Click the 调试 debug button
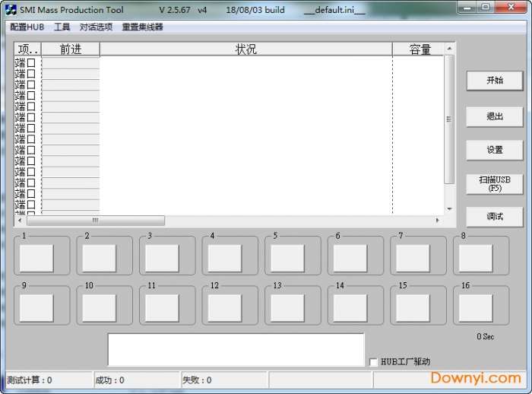Viewport: 532px width, 394px height. coord(495,216)
